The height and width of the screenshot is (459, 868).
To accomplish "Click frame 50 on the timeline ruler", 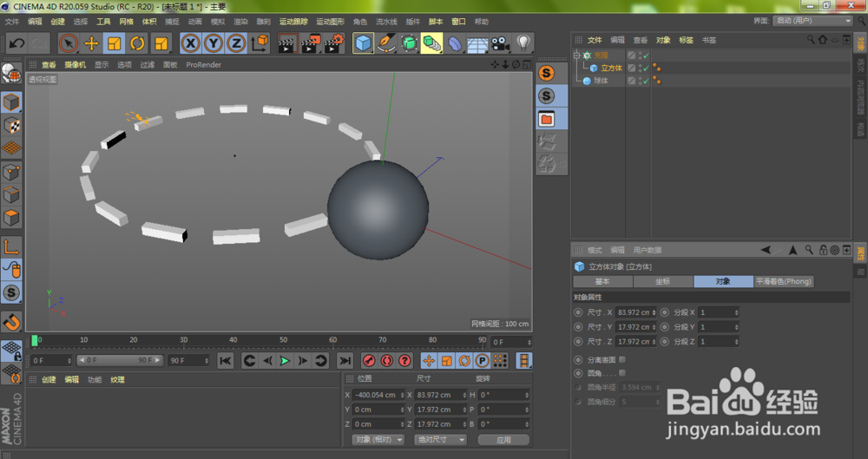I will [x=283, y=340].
